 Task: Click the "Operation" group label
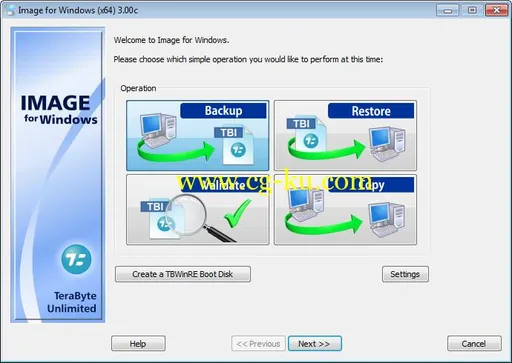tap(138, 88)
